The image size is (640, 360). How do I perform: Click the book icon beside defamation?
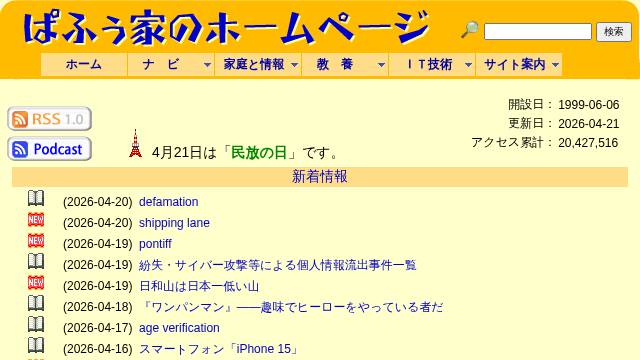pyautogui.click(x=36, y=198)
